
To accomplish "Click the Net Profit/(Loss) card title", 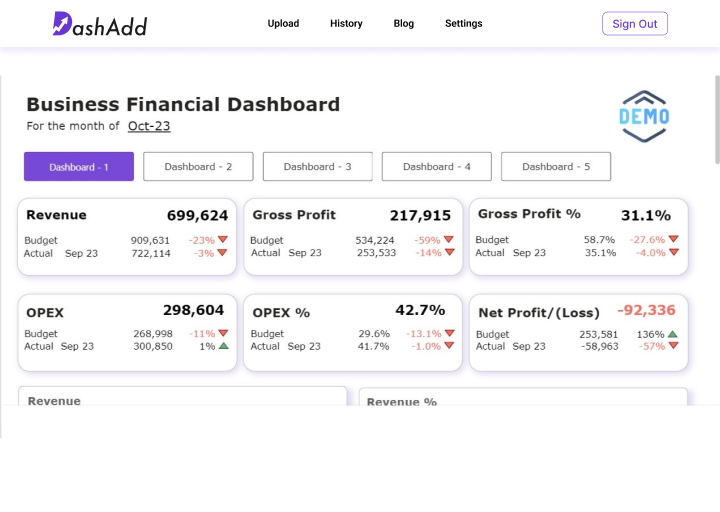I will (539, 313).
